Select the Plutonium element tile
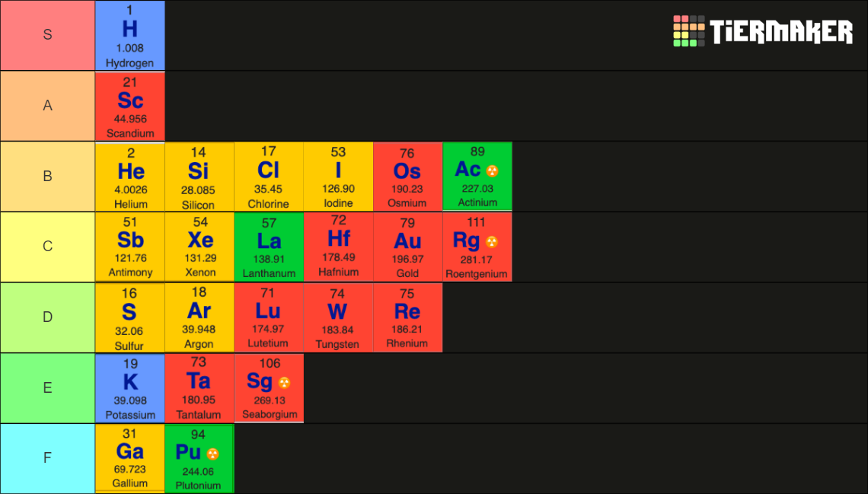The image size is (868, 494). tap(199, 458)
